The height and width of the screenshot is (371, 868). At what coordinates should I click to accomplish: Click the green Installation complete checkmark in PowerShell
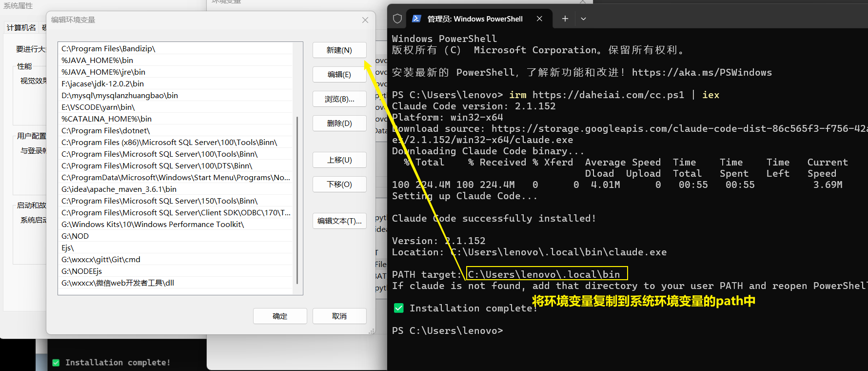pos(399,308)
